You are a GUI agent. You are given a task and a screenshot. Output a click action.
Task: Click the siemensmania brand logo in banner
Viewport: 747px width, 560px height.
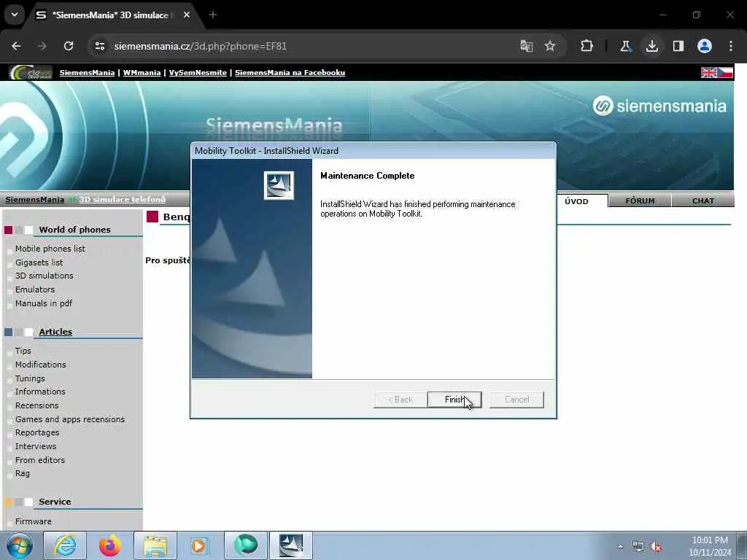[659, 106]
